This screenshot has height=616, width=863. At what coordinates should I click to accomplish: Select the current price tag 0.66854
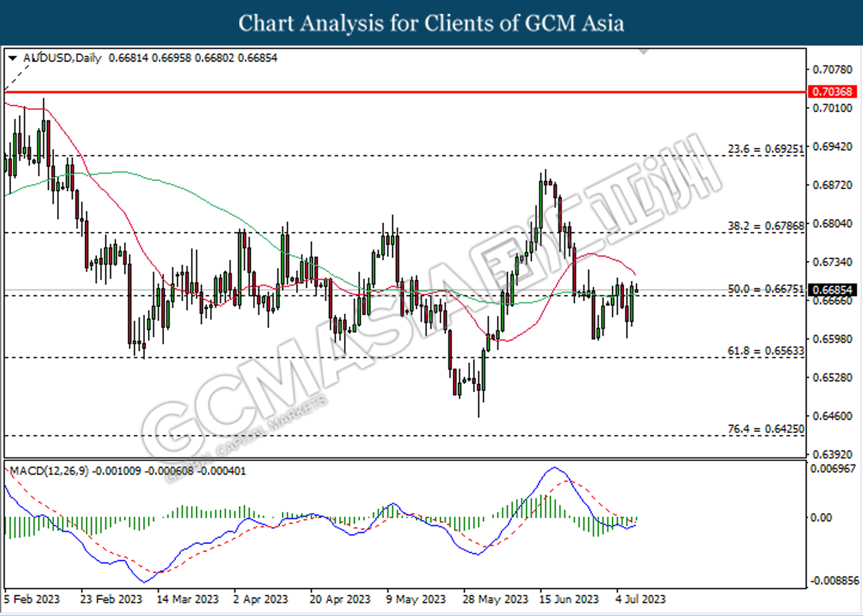(833, 290)
